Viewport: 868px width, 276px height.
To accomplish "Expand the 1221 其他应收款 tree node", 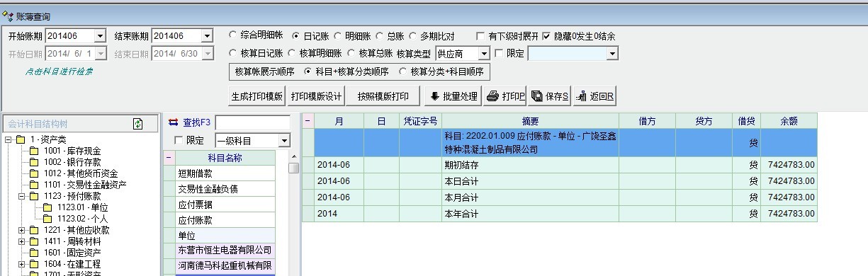I will [x=22, y=230].
